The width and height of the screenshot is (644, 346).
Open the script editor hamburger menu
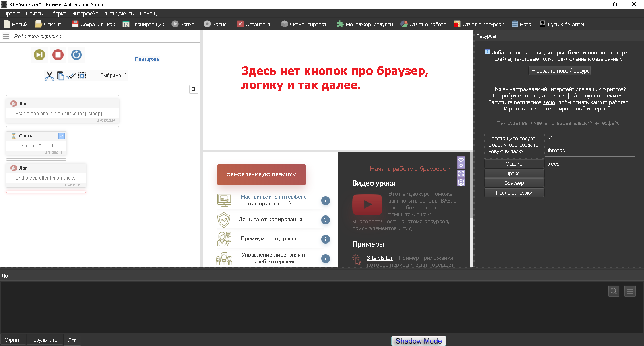click(6, 36)
